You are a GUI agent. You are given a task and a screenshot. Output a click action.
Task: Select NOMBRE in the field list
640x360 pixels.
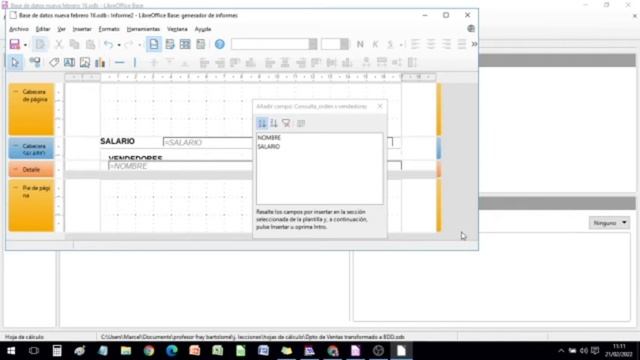coord(269,138)
